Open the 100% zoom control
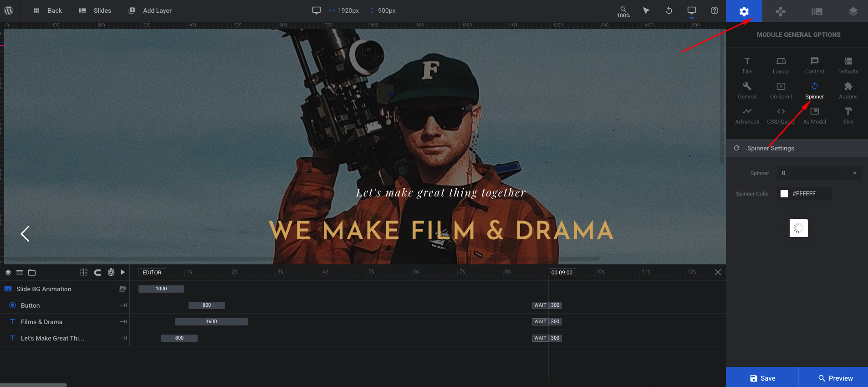868x387 pixels. [x=623, y=12]
